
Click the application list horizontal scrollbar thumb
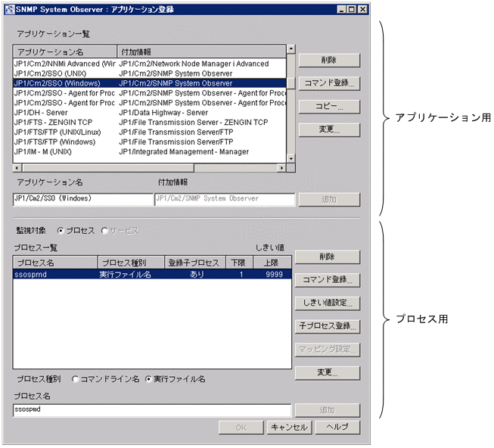click(x=108, y=168)
